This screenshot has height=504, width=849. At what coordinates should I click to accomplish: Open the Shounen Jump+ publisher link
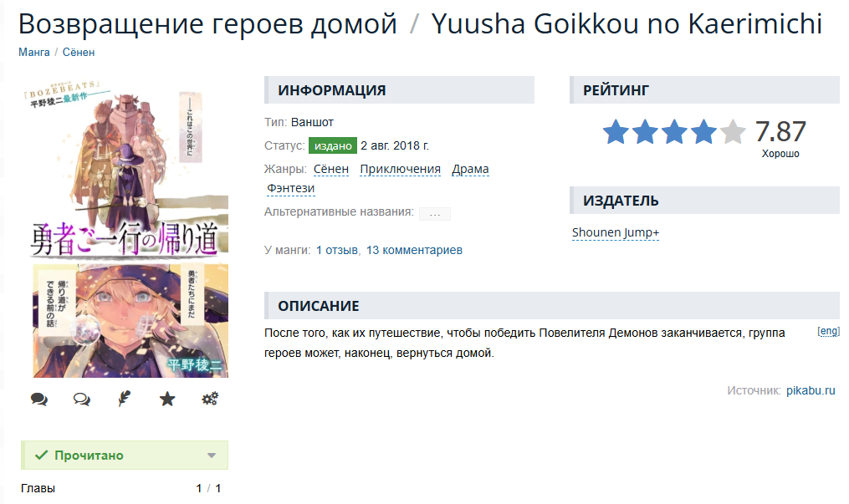[616, 232]
